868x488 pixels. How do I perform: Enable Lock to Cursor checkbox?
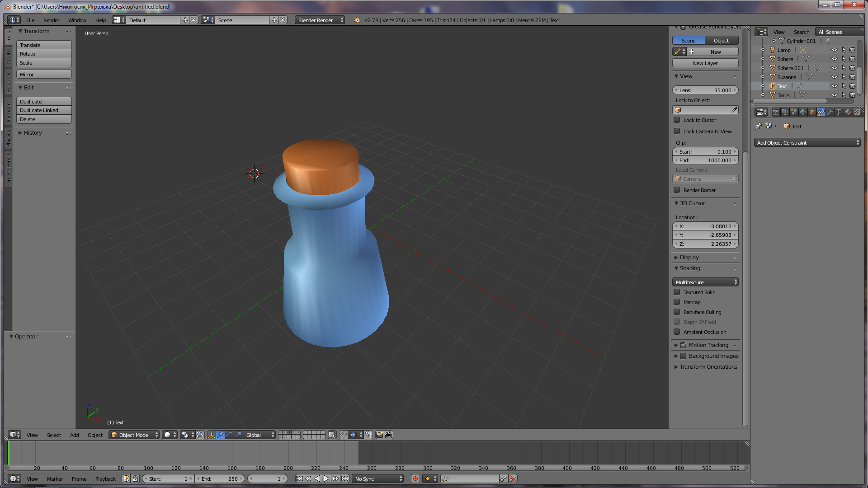677,120
